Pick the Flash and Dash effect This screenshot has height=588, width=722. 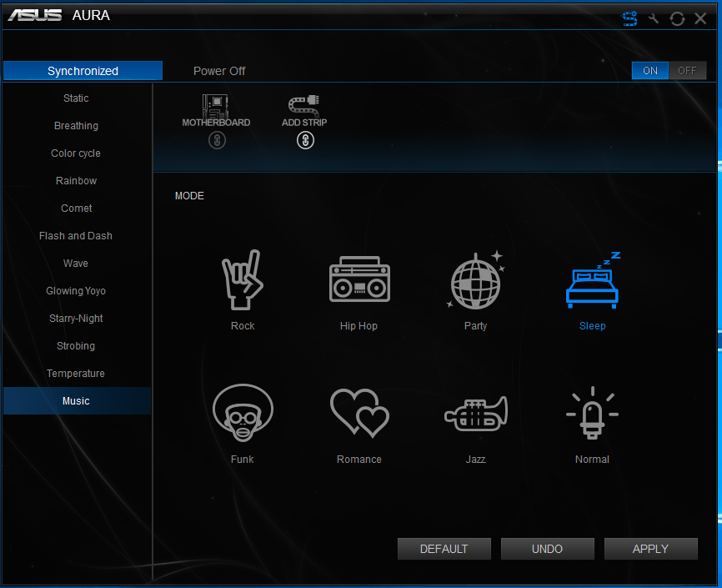click(x=77, y=236)
